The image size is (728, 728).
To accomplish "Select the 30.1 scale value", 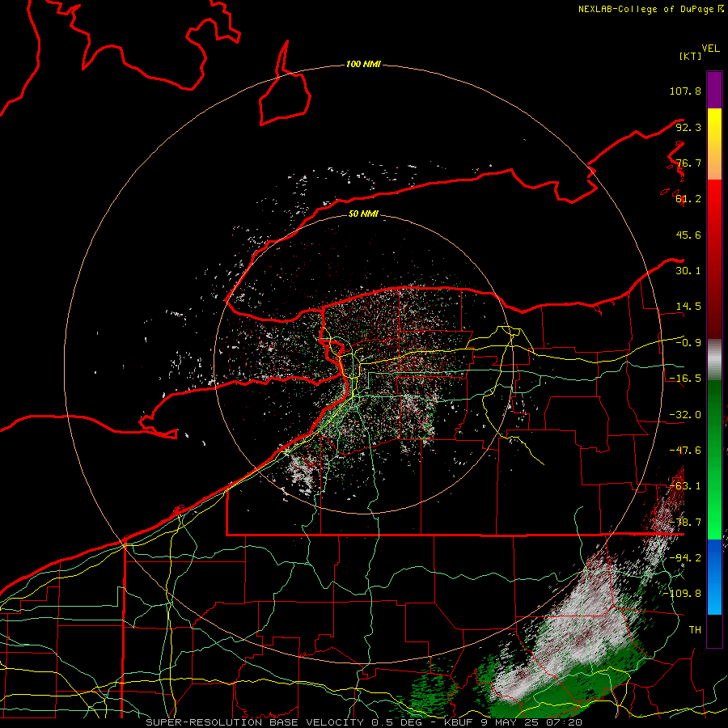I will point(688,271).
